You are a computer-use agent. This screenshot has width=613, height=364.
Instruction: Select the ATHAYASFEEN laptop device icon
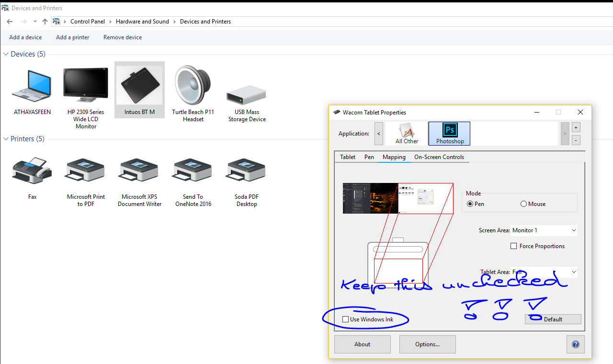coord(32,86)
